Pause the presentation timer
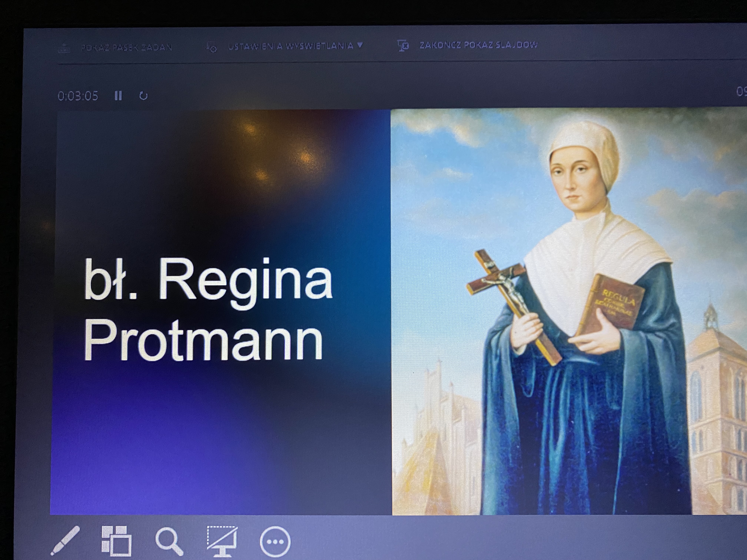This screenshot has height=560, width=747. (118, 96)
